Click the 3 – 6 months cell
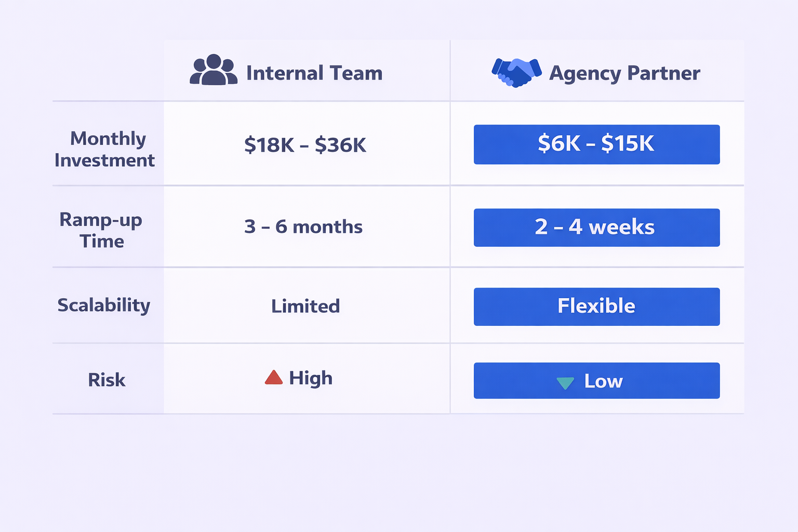Screen dimensions: 798x532 pos(303,227)
